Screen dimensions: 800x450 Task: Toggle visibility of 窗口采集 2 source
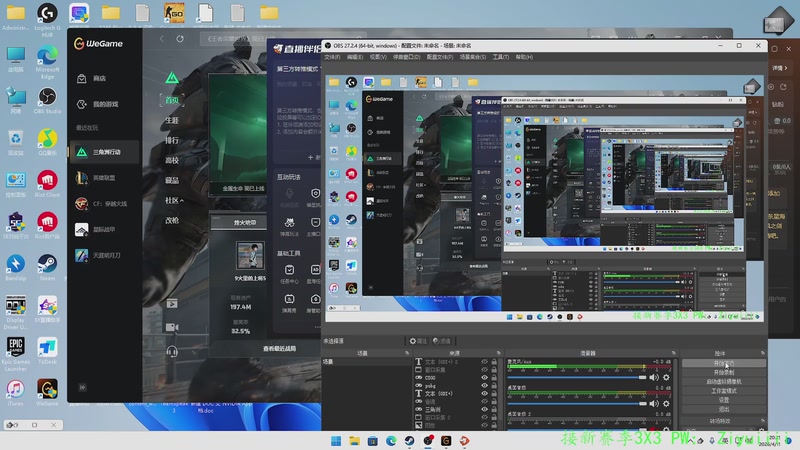[x=484, y=417]
